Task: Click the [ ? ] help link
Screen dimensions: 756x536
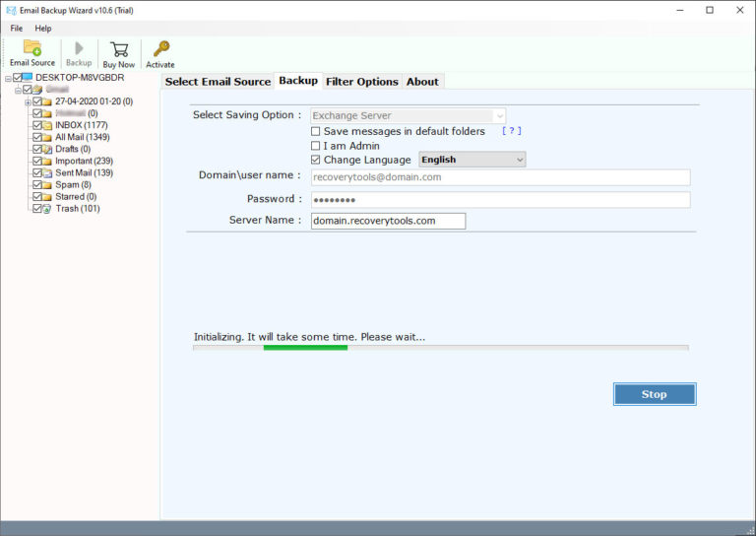Action: coord(512,131)
